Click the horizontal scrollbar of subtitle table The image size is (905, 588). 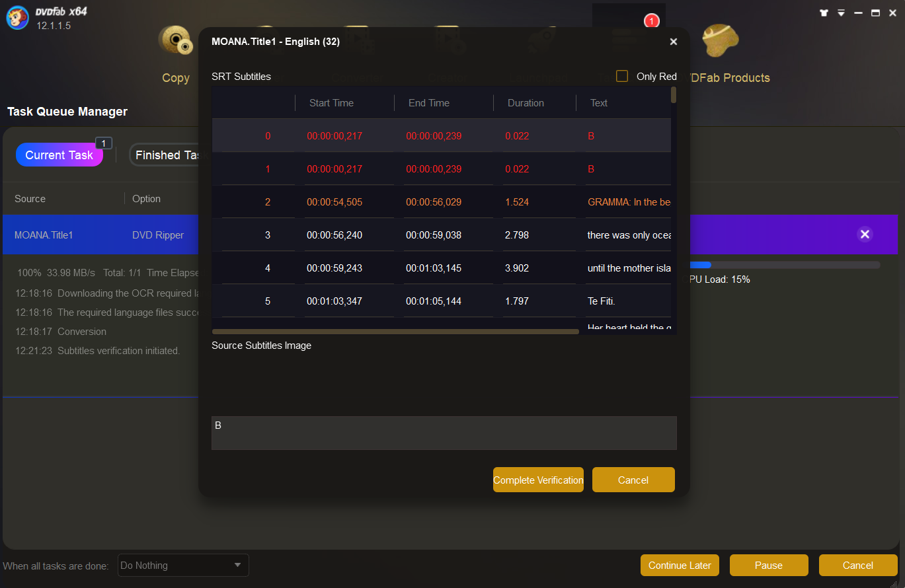(395, 332)
